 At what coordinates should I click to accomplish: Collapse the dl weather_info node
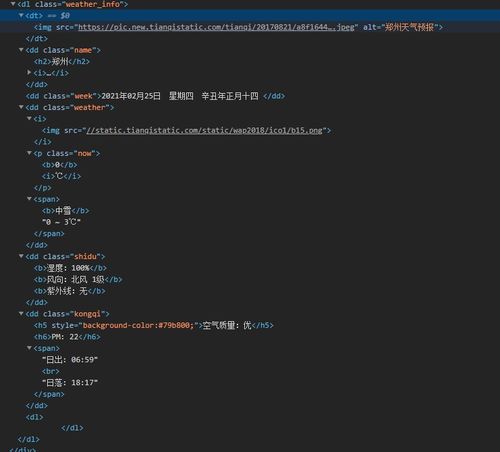13,4
